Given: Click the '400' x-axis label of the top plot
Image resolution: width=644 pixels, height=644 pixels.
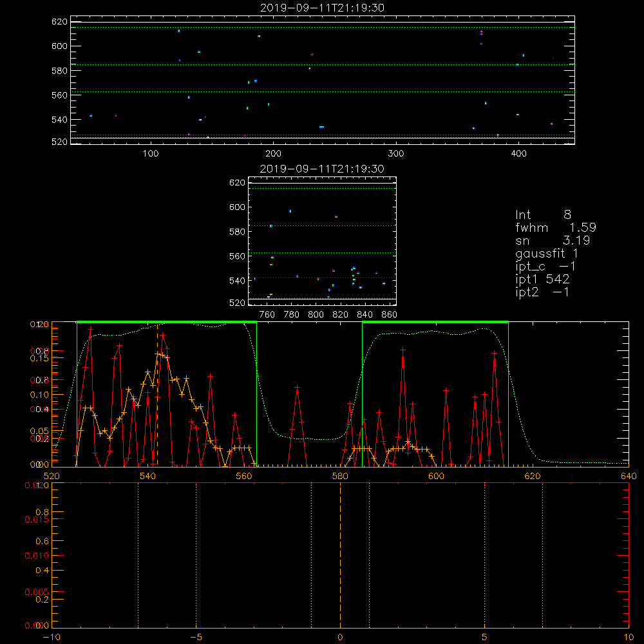Looking at the screenshot, I should click(x=518, y=154).
